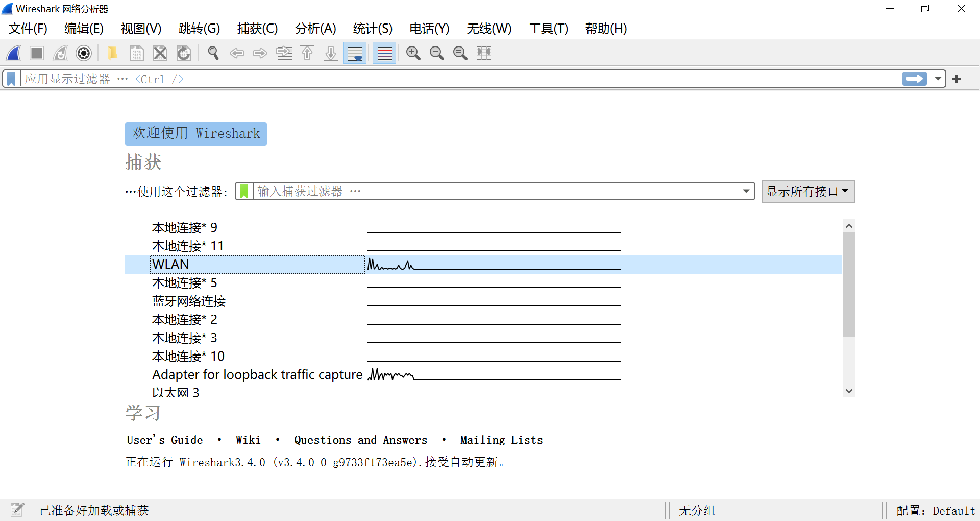Jump to last packet icon
Image resolution: width=980 pixels, height=521 pixels.
pos(331,53)
